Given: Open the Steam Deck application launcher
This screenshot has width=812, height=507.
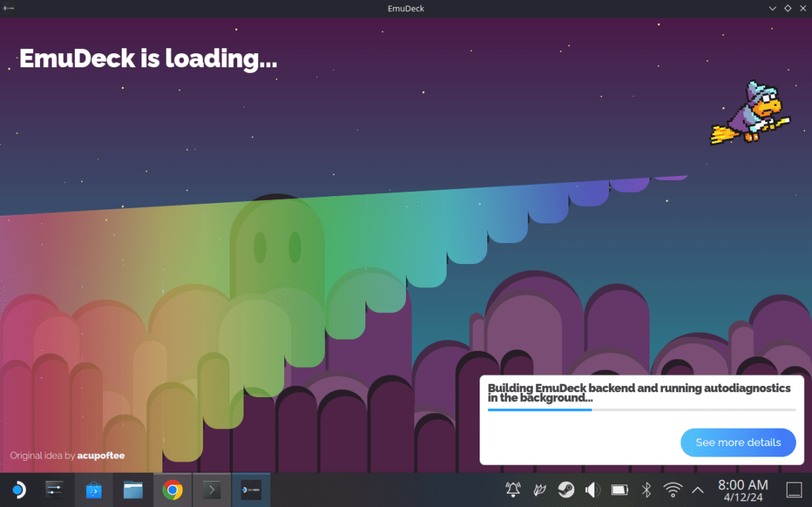Looking at the screenshot, I should tap(19, 490).
